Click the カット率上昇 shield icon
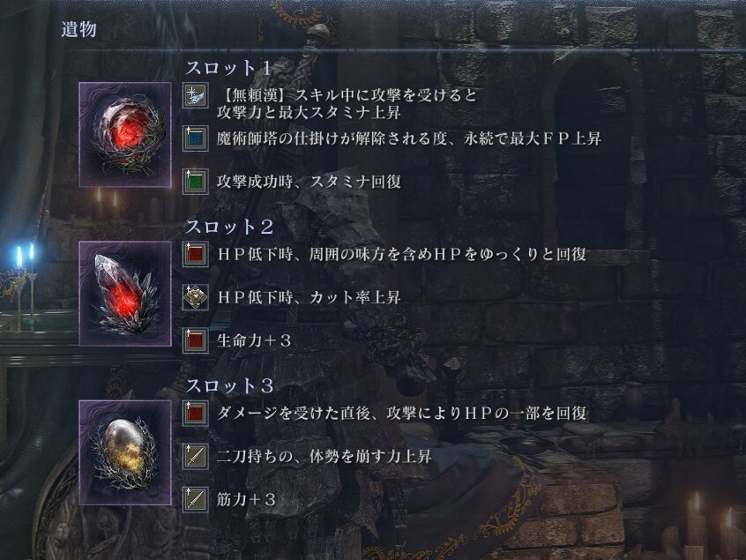The height and width of the screenshot is (560, 746). coord(195,297)
